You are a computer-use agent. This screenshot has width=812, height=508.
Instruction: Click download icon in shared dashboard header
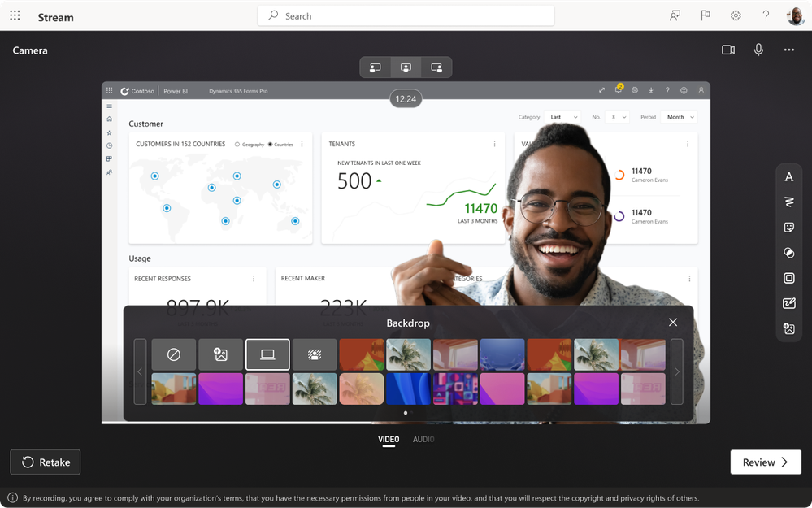click(x=651, y=90)
